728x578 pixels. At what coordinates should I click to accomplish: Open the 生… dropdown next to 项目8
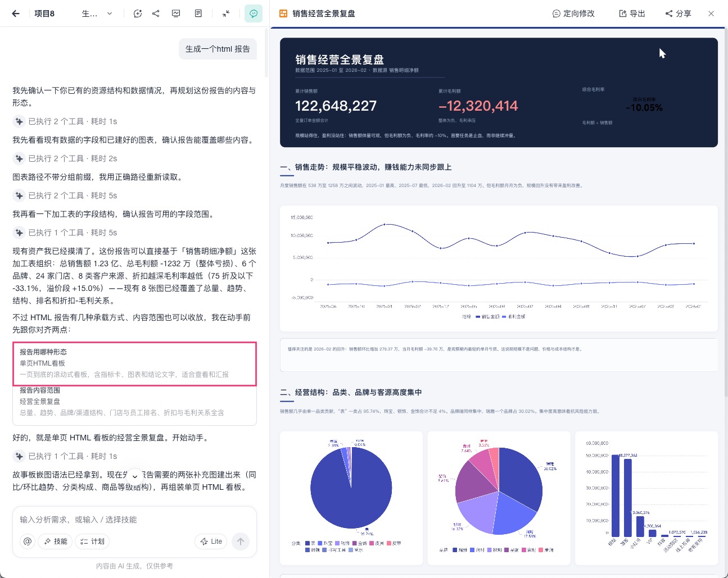tap(97, 13)
